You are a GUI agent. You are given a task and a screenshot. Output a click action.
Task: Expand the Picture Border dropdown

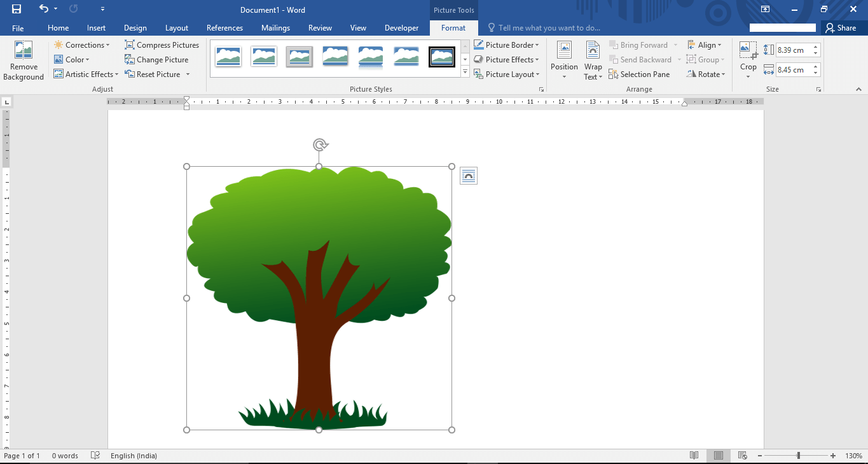click(x=537, y=45)
